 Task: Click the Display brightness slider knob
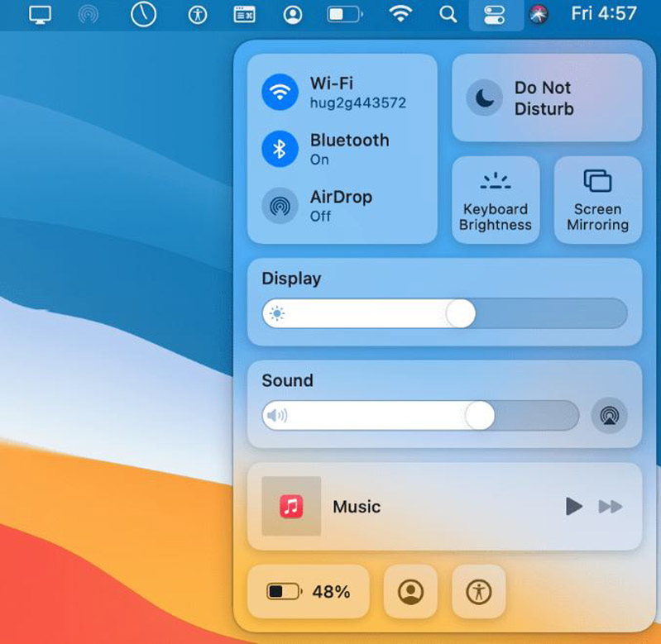point(461,313)
